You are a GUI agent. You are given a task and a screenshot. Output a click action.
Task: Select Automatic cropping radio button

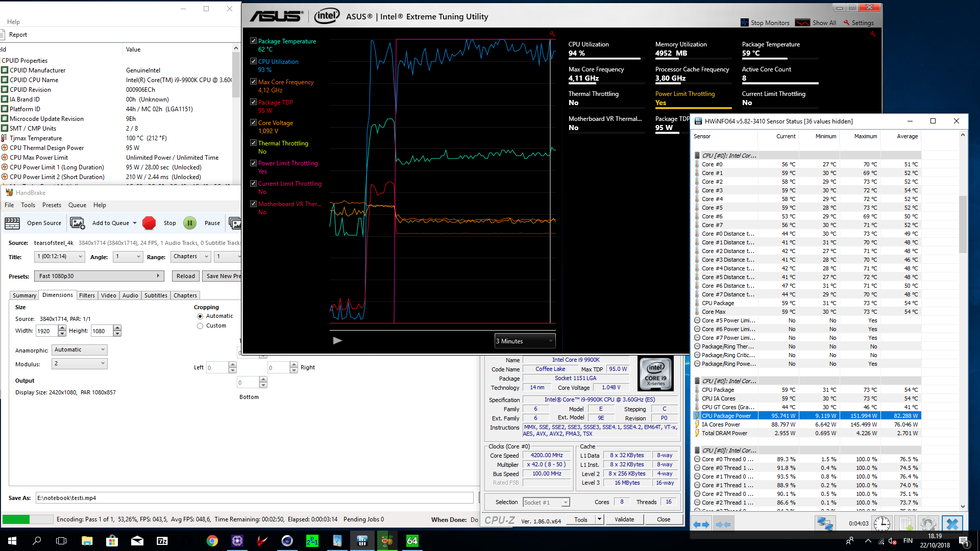(200, 316)
